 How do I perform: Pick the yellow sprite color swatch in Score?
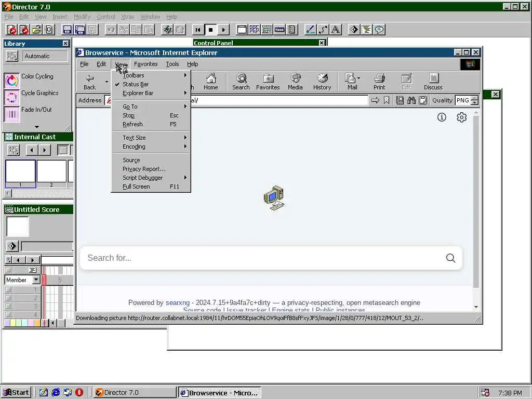(x=13, y=323)
